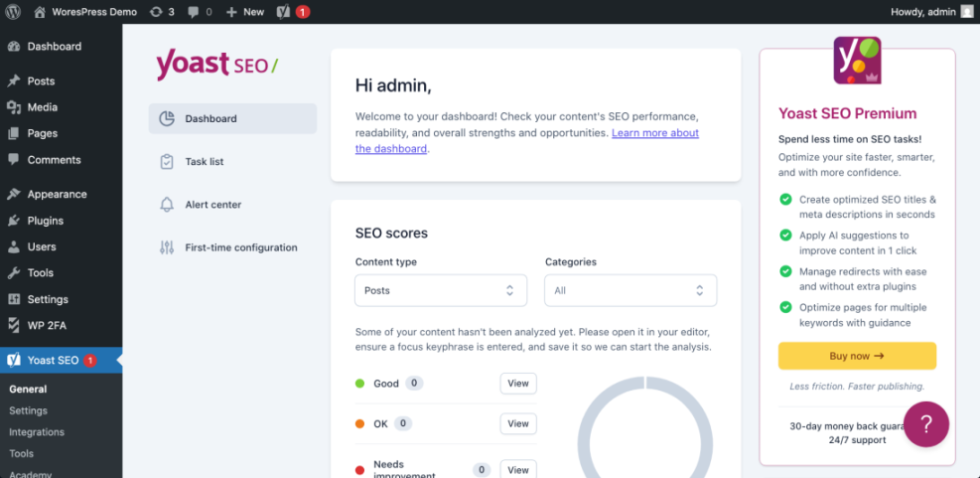980x478 pixels.
Task: Click the WP 2FA shield icon
Action: point(14,325)
